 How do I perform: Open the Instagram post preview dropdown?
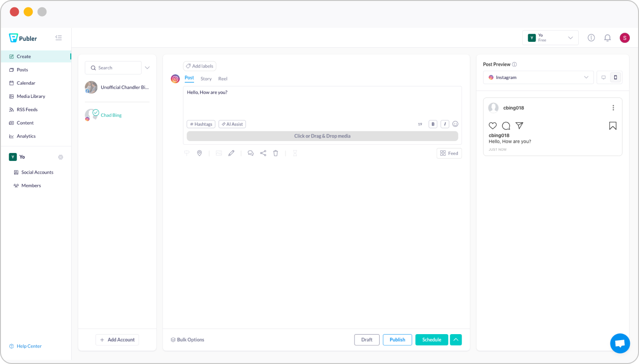pos(538,78)
